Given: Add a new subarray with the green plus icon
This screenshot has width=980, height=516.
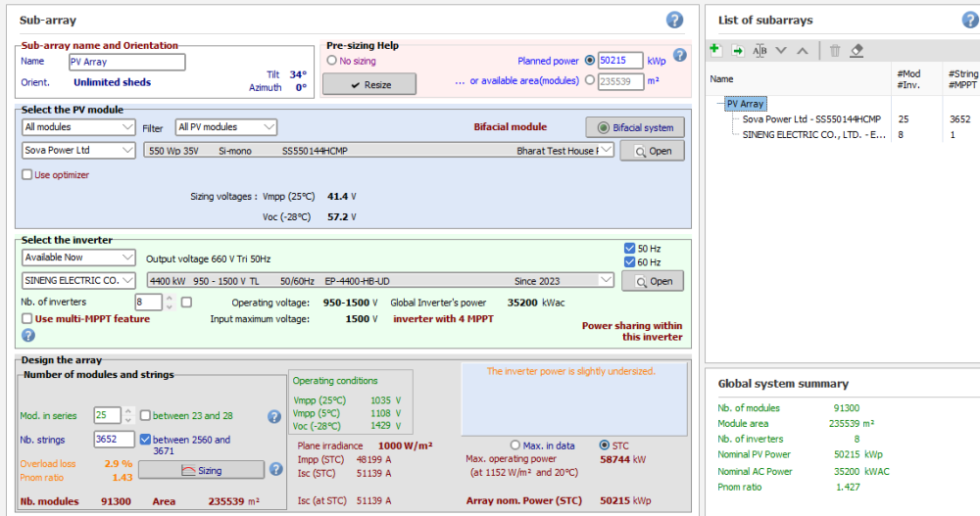Looking at the screenshot, I should [715, 50].
